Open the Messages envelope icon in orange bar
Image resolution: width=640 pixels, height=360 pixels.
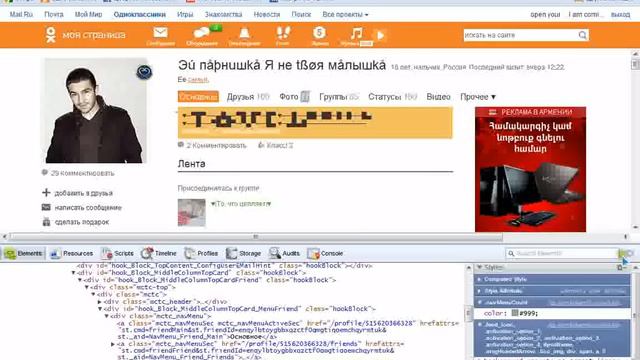point(160,32)
